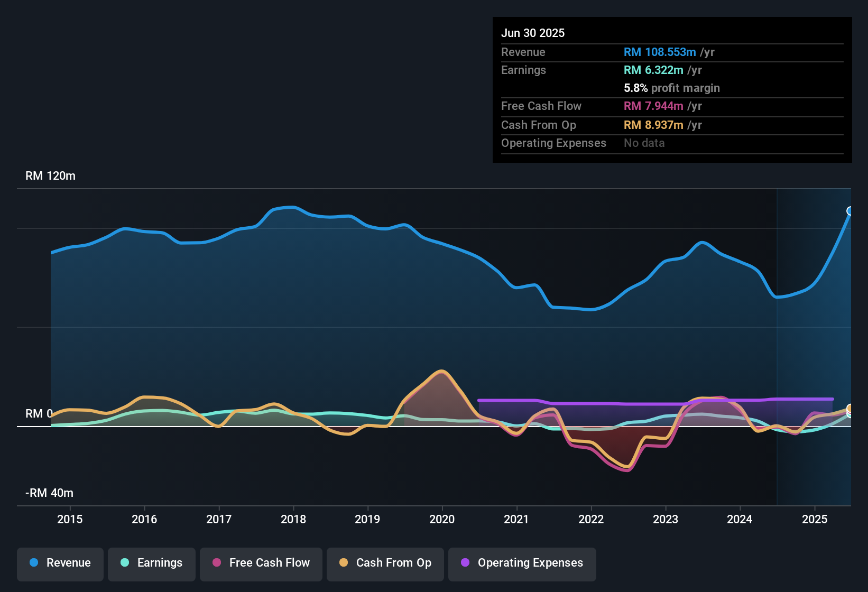Screen dimensions: 868x592
Task: Hide the Earnings series via its legend pill
Action: (152, 563)
